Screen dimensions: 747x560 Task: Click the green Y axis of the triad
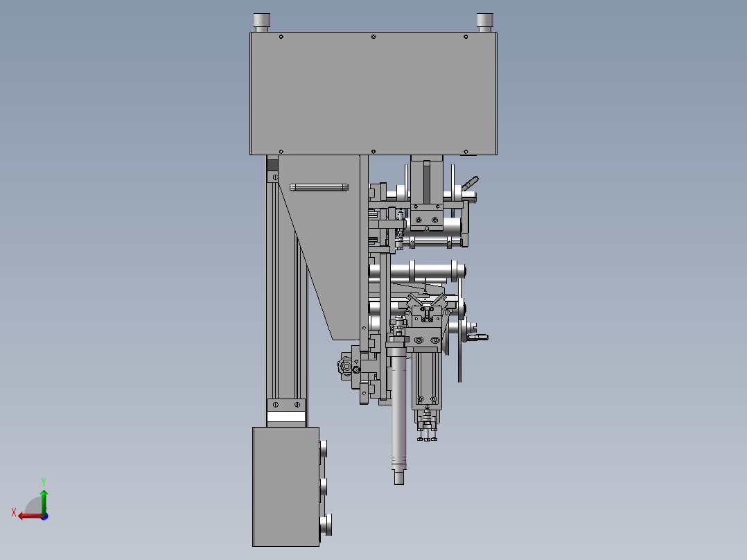[44, 501]
